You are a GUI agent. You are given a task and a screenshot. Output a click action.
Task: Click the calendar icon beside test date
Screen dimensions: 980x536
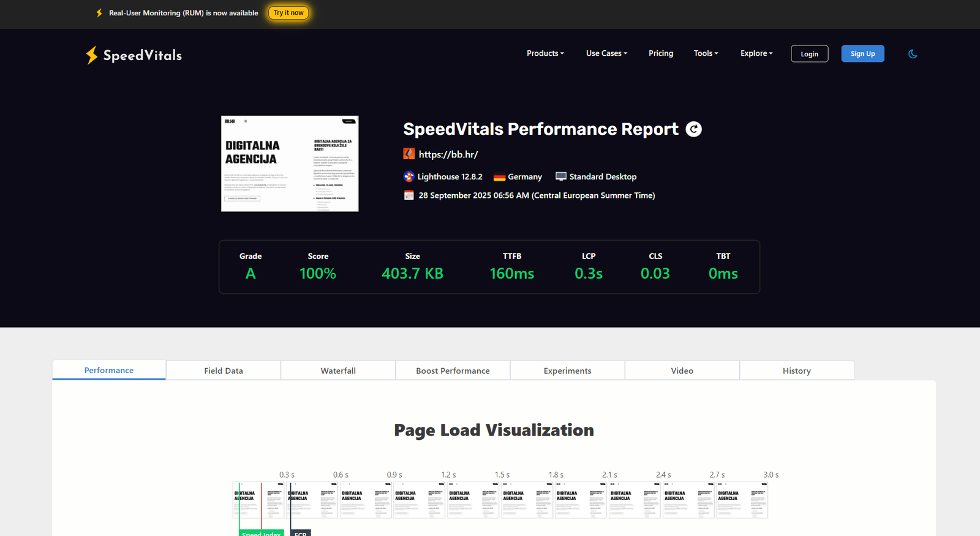[x=409, y=195]
